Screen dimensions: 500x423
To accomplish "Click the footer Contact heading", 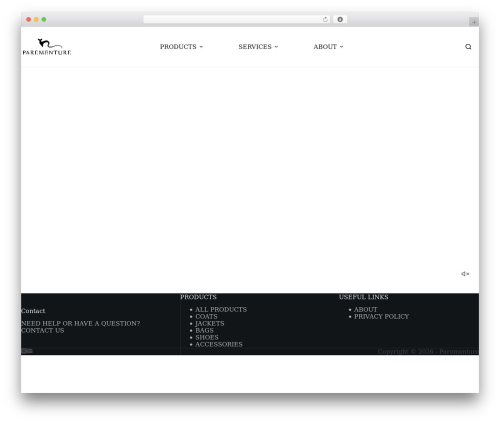I will (33, 311).
